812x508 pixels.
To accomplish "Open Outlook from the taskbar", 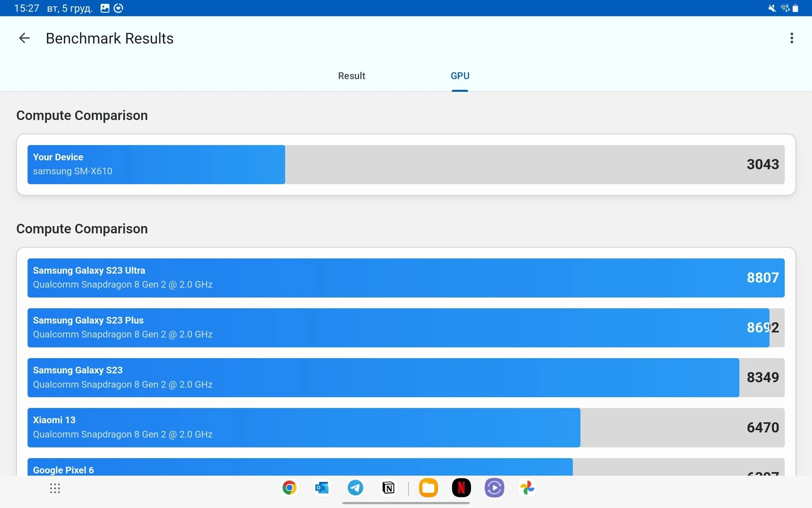I will (322, 488).
